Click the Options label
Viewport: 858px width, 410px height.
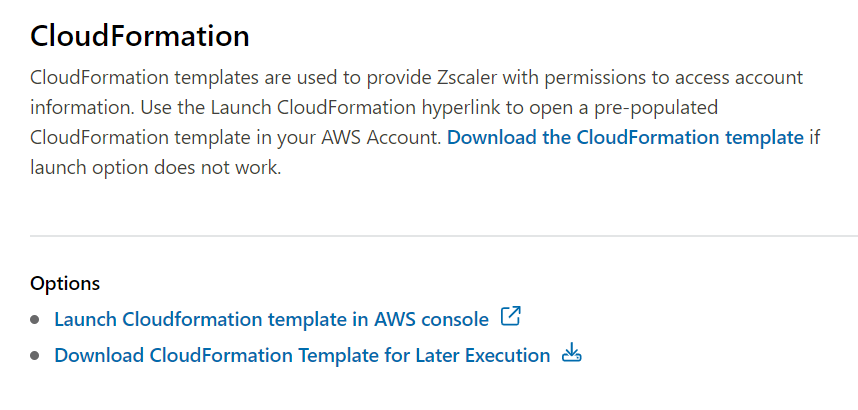click(65, 284)
